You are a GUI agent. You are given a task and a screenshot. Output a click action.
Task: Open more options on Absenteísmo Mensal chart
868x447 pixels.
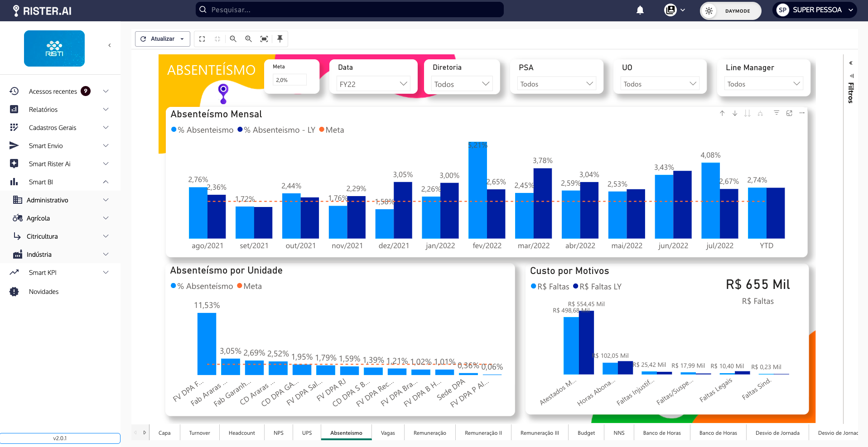pyautogui.click(x=802, y=113)
